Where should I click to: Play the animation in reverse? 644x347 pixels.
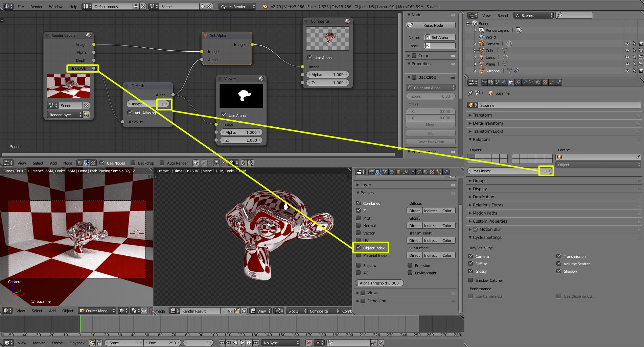(235, 343)
